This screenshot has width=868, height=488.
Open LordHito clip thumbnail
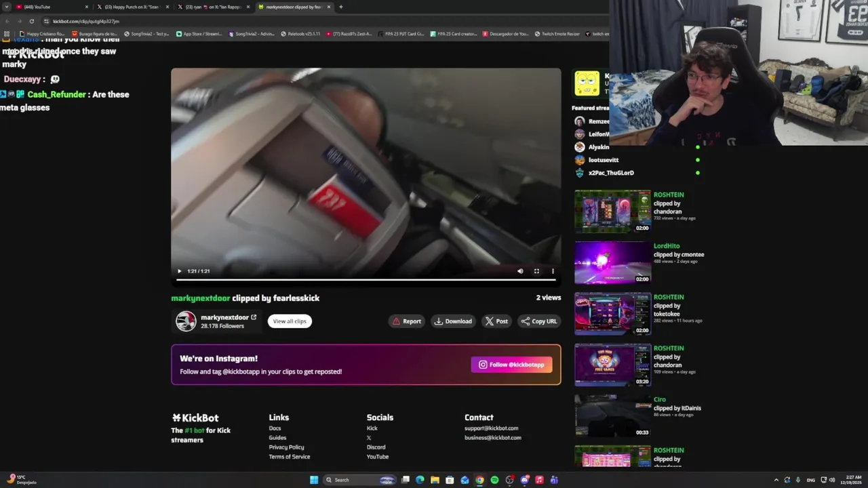click(612, 262)
